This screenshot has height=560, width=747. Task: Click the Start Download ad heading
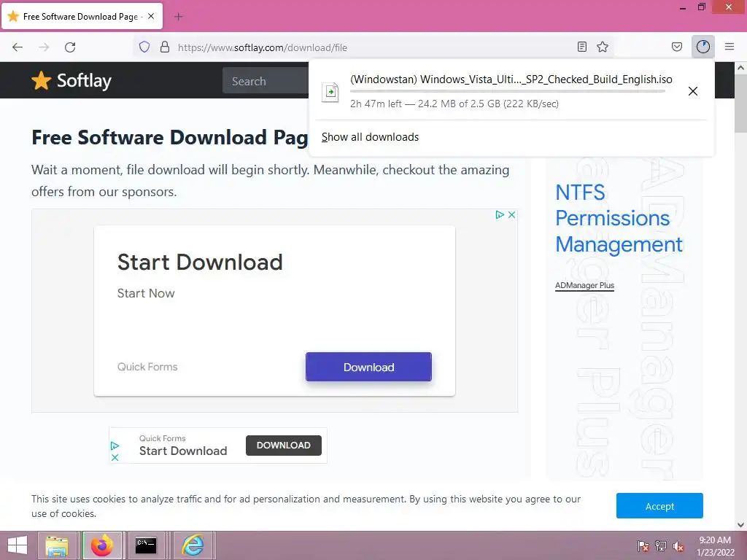[x=200, y=262]
